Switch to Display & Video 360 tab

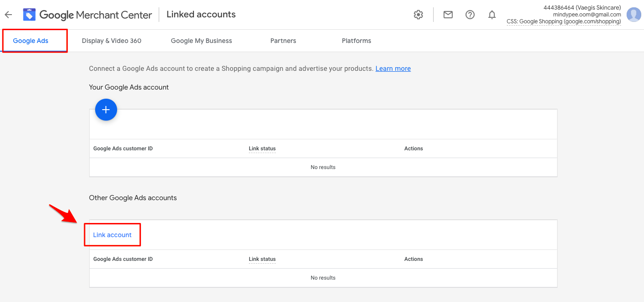112,41
